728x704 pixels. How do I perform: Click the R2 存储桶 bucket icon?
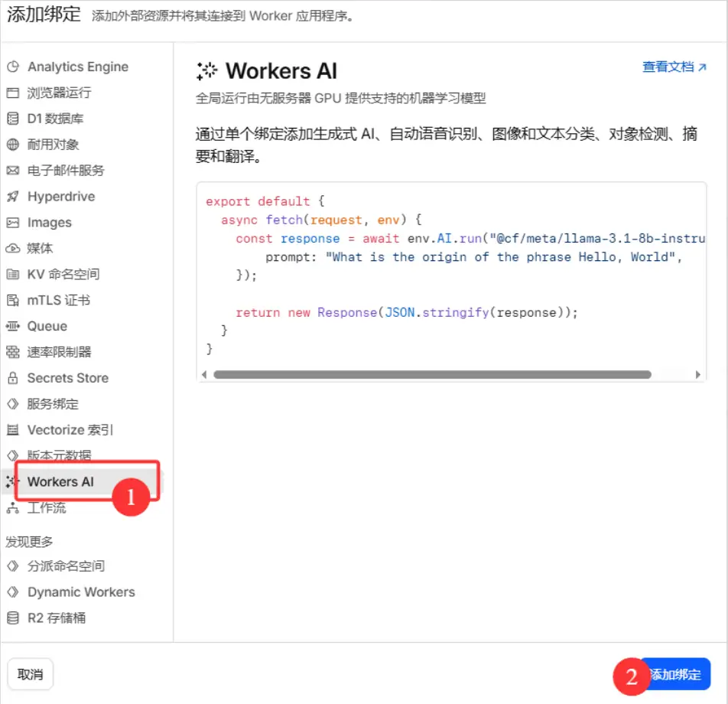[x=13, y=618]
